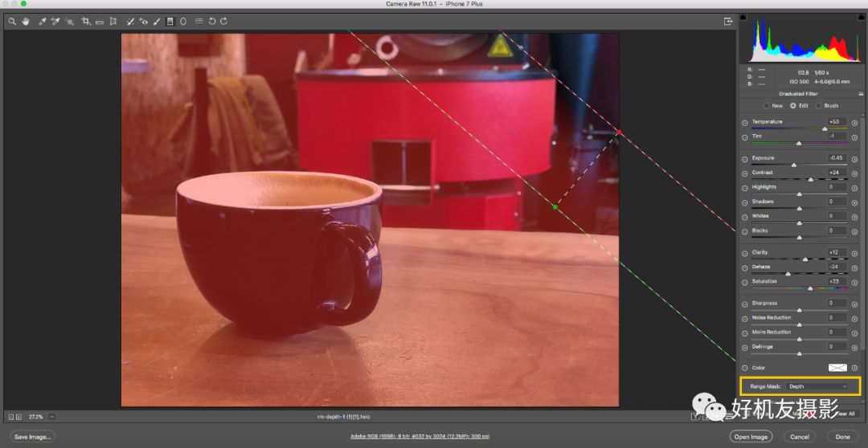The height and width of the screenshot is (448, 868).
Task: Rotate image counterclockwise
Action: 212,22
